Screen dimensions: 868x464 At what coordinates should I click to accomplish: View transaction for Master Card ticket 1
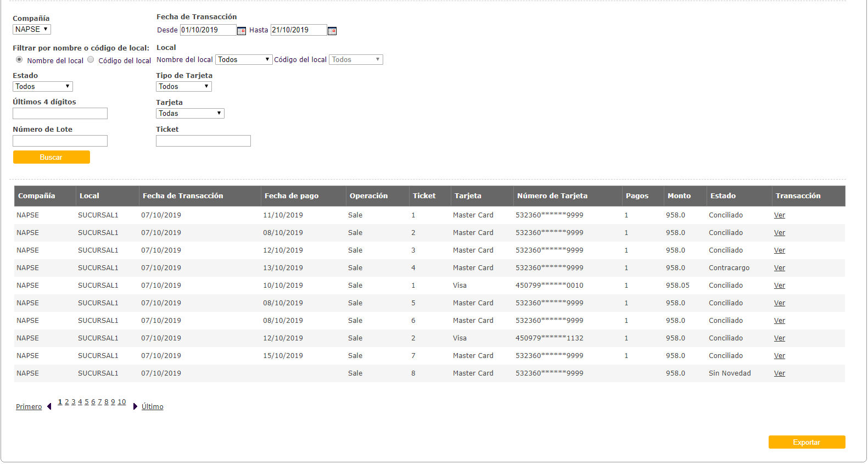tap(780, 215)
